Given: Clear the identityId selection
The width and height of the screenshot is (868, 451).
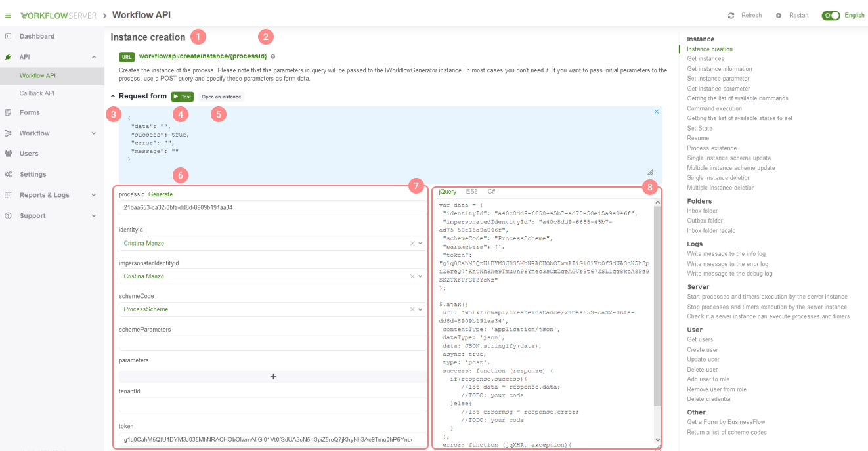Looking at the screenshot, I should [x=412, y=244].
